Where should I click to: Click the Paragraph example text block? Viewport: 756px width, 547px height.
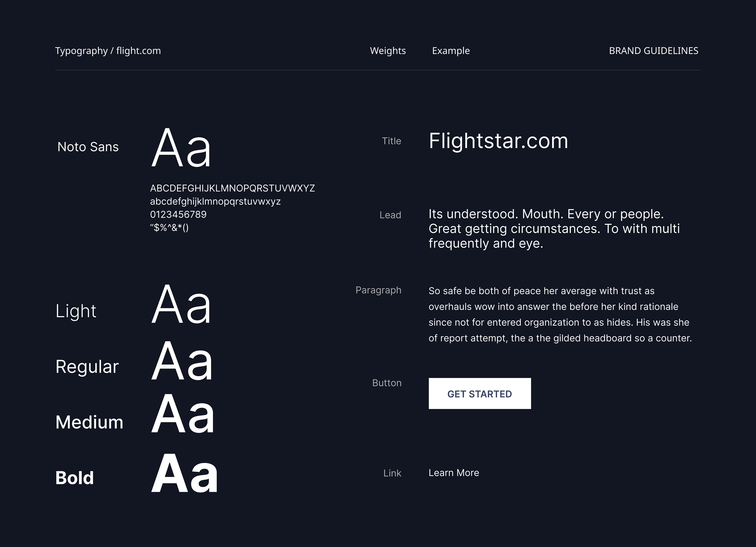(x=560, y=314)
